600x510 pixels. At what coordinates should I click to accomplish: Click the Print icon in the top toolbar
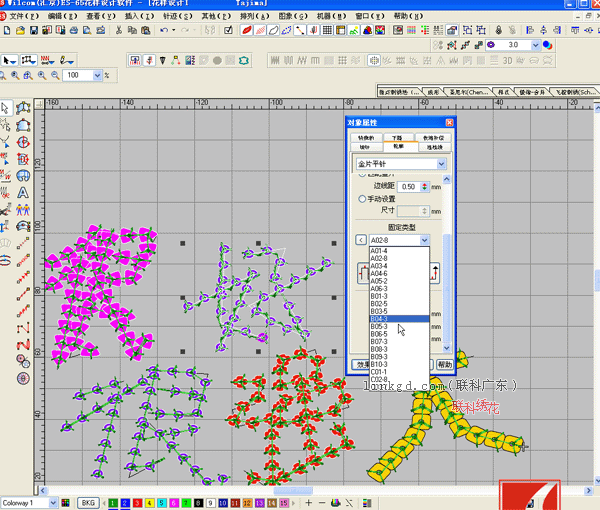point(72,31)
